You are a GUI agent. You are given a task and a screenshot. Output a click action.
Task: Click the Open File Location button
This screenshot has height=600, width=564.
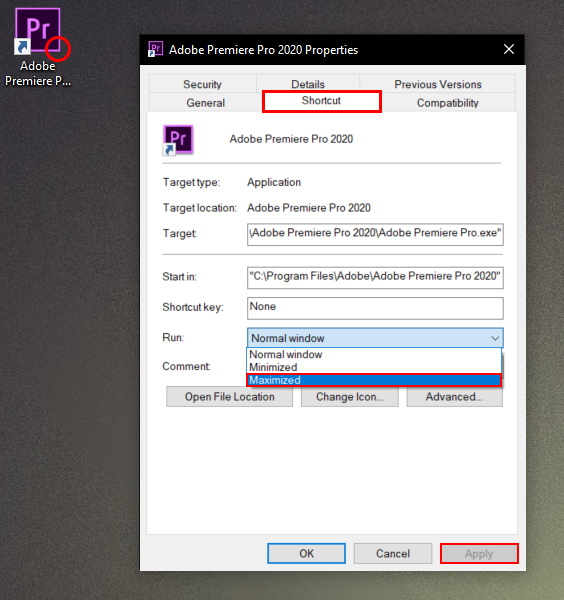click(x=230, y=397)
